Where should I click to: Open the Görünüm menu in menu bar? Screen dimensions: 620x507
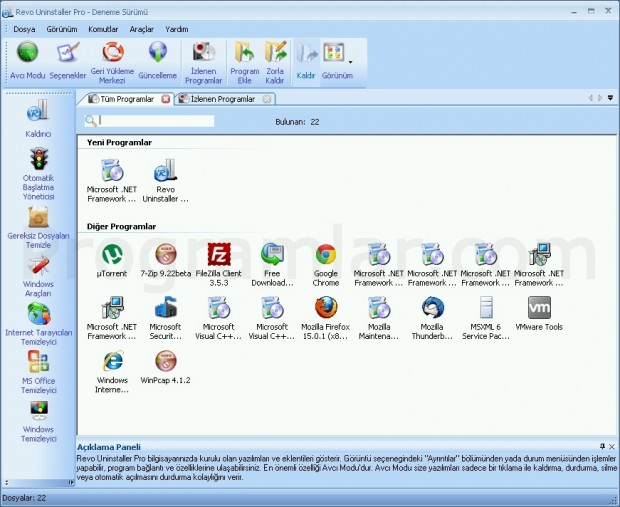pyautogui.click(x=62, y=29)
